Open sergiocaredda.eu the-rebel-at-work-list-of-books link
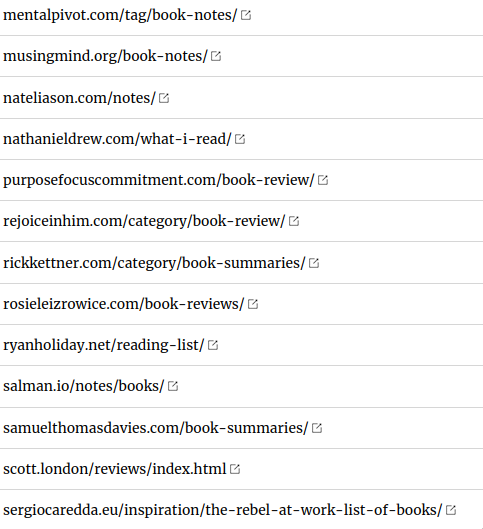The image size is (483, 529). 223,510
